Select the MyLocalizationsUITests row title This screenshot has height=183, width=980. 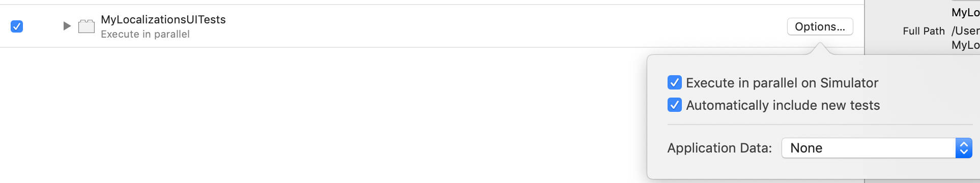(163, 19)
